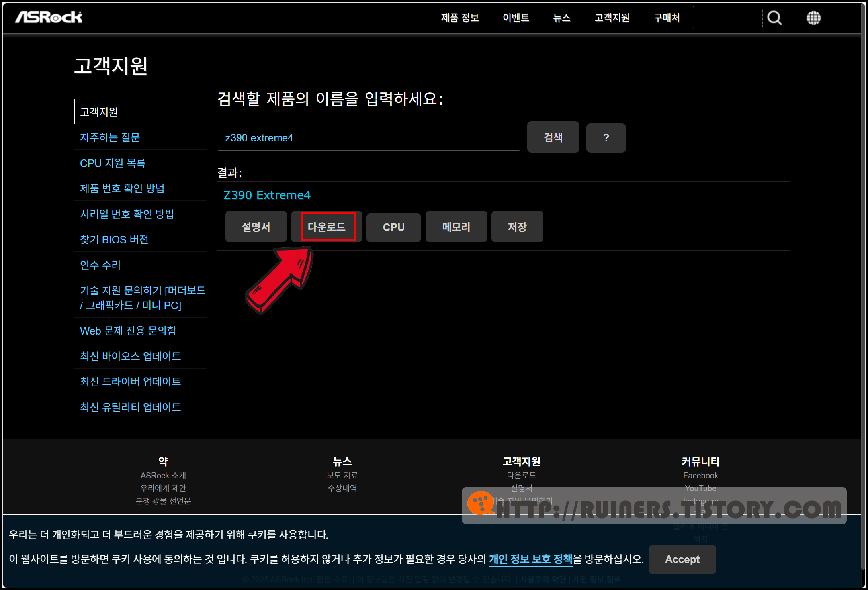Open the globe language selector
The width and height of the screenshot is (868, 590).
(813, 18)
